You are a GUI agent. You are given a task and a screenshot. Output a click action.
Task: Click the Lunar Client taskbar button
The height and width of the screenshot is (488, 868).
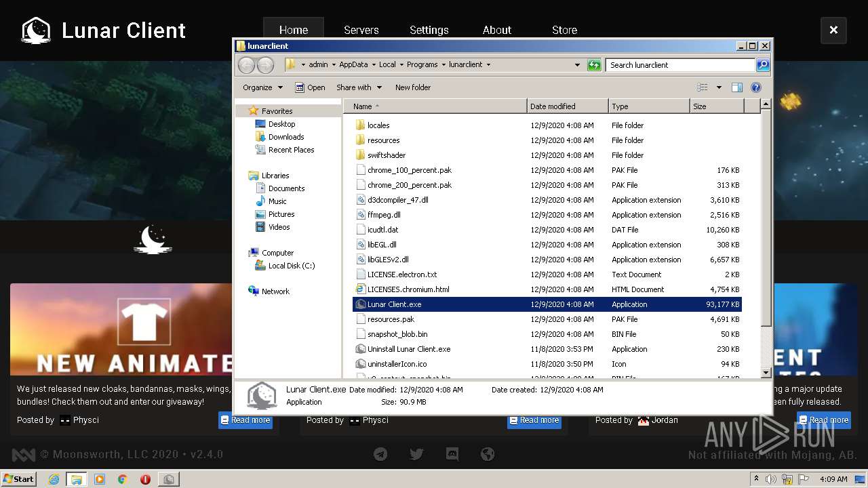168,479
